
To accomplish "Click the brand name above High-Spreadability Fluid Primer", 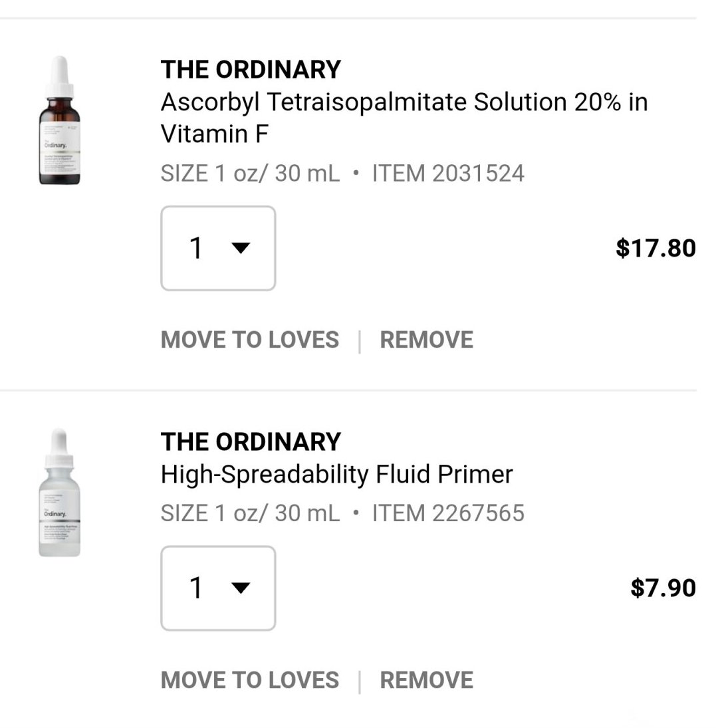I will coord(251,442).
